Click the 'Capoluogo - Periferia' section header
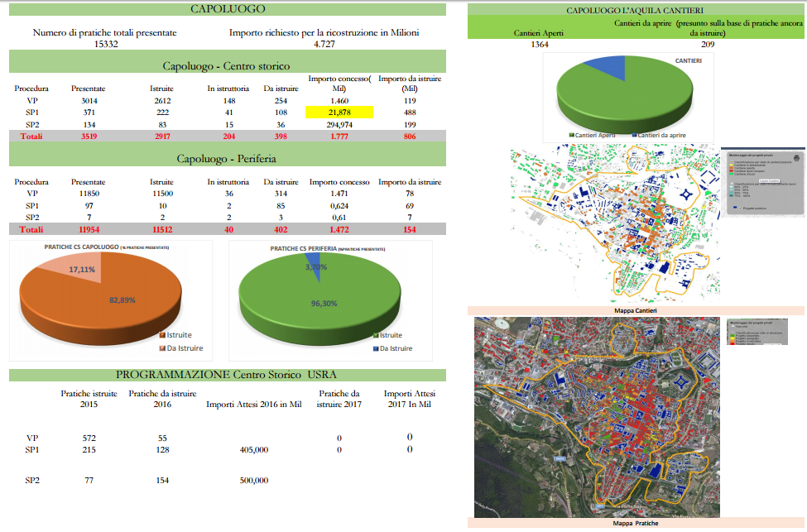The image size is (807, 532). [x=227, y=158]
